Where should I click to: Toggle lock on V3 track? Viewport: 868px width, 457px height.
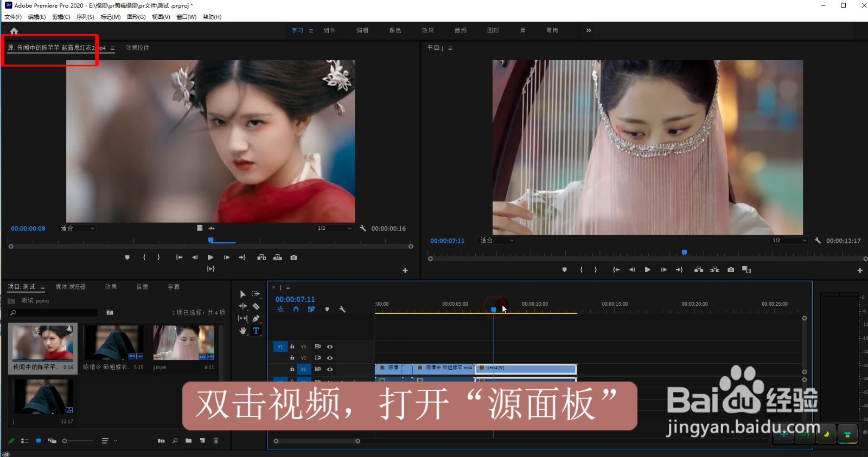(292, 346)
